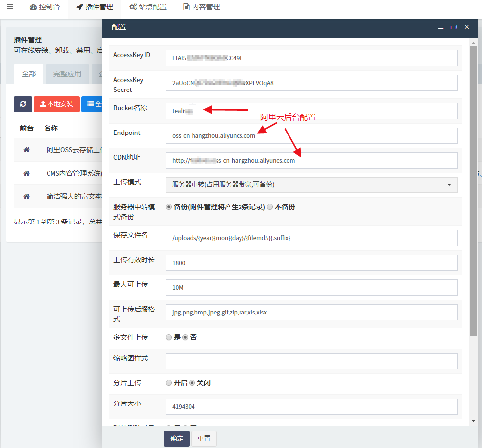This screenshot has height=448, width=482.
Task: Open the 内容管理 tab
Action: click(201, 7)
